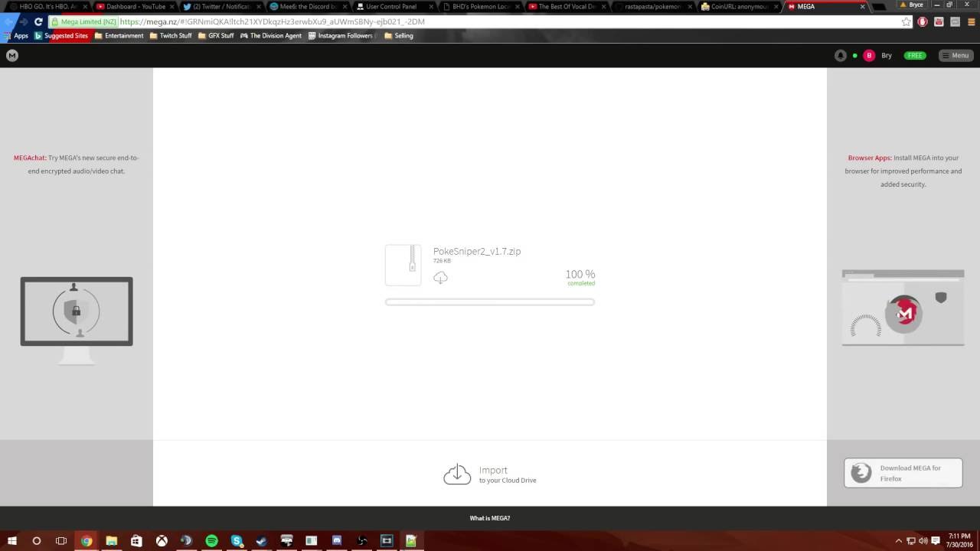980x551 pixels.
Task: Click the browser reload button
Action: (x=38, y=21)
